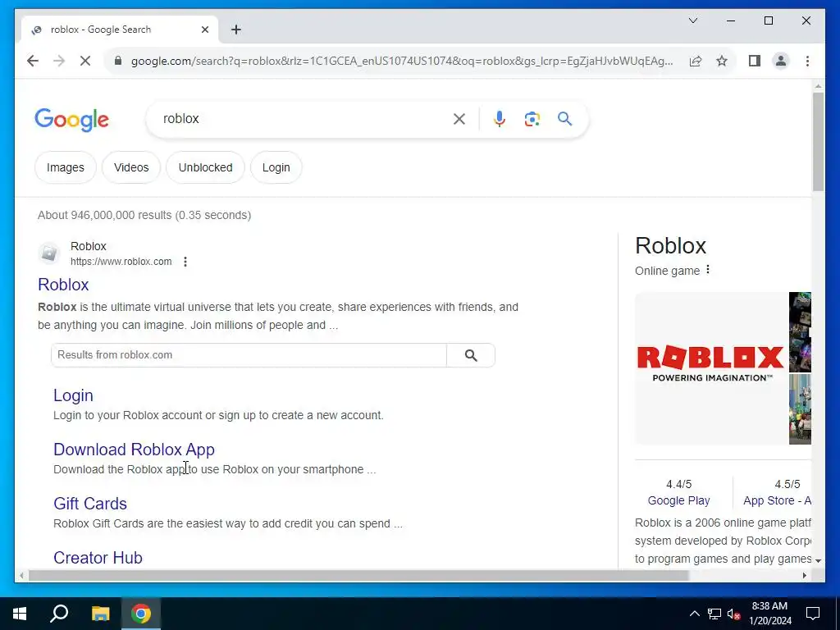Go back with the browser back arrow
840x630 pixels.
pyautogui.click(x=33, y=61)
